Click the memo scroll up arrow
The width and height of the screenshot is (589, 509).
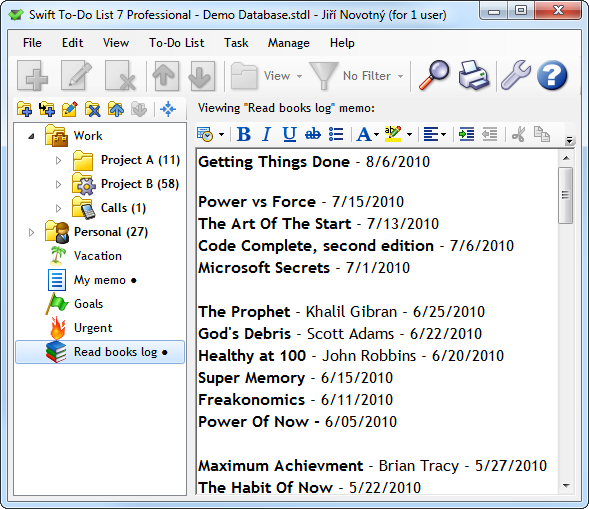tap(566, 158)
